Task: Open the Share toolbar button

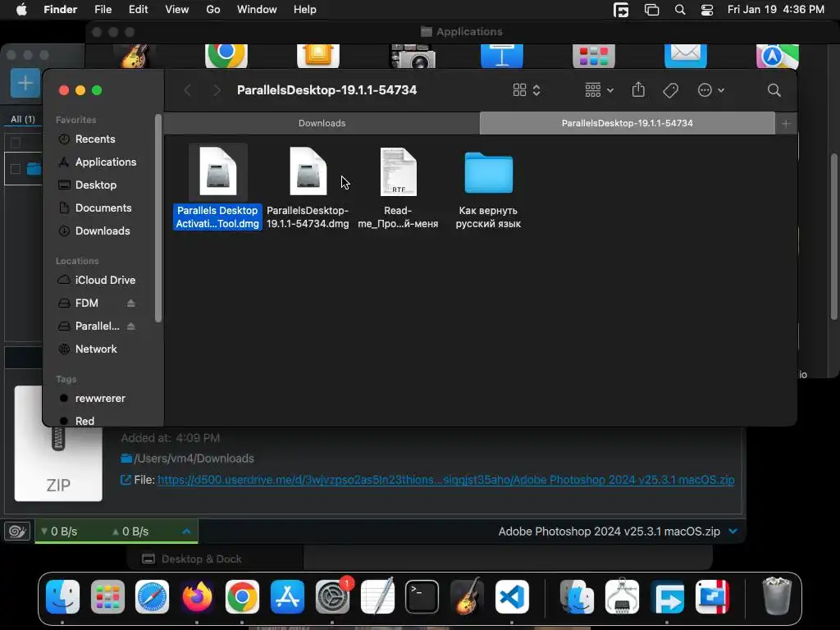Action: [638, 89]
